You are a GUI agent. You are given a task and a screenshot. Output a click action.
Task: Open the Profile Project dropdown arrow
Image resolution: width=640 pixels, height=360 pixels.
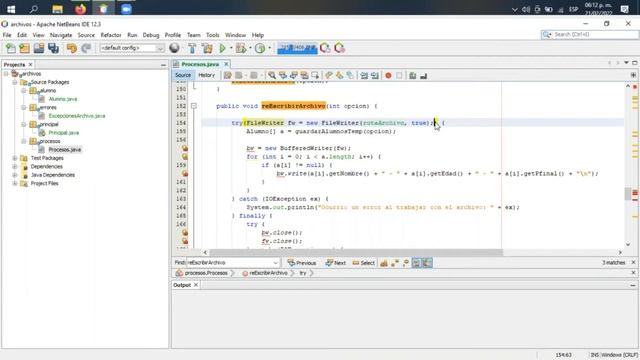pos(269,48)
